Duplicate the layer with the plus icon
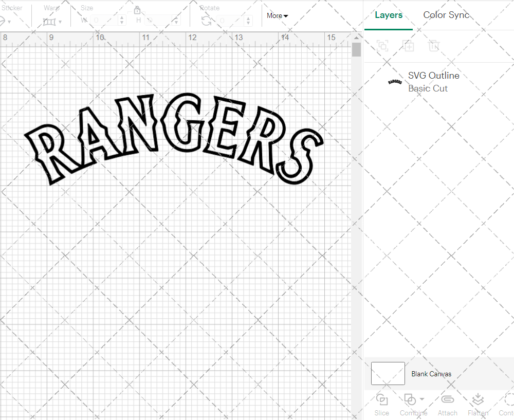The height and width of the screenshot is (420, 514). 409,46
